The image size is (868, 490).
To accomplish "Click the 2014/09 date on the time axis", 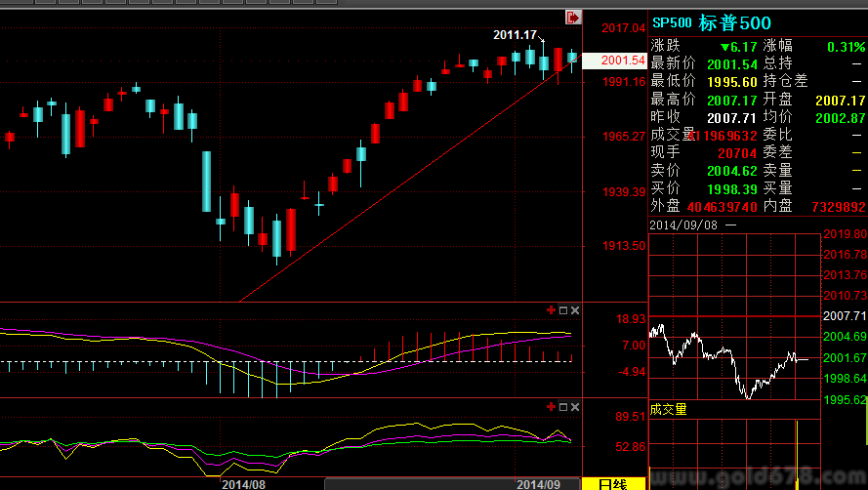I will (x=537, y=483).
